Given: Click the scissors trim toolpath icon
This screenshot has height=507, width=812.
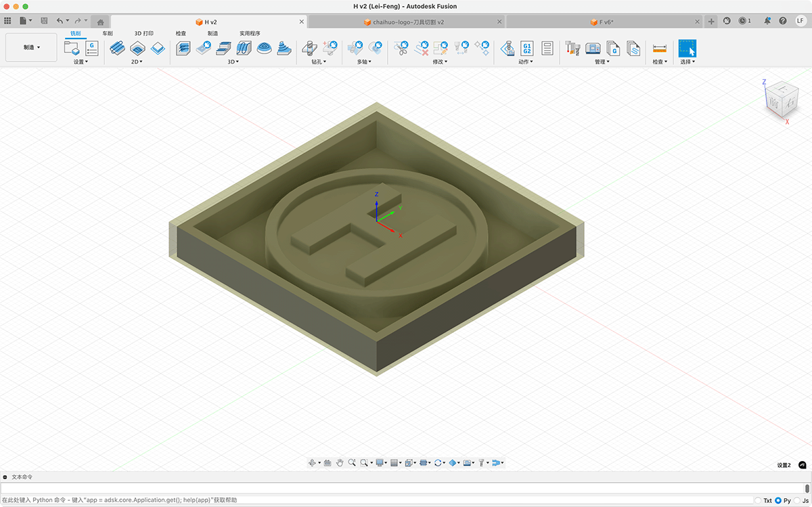Looking at the screenshot, I should pyautogui.click(x=401, y=48).
